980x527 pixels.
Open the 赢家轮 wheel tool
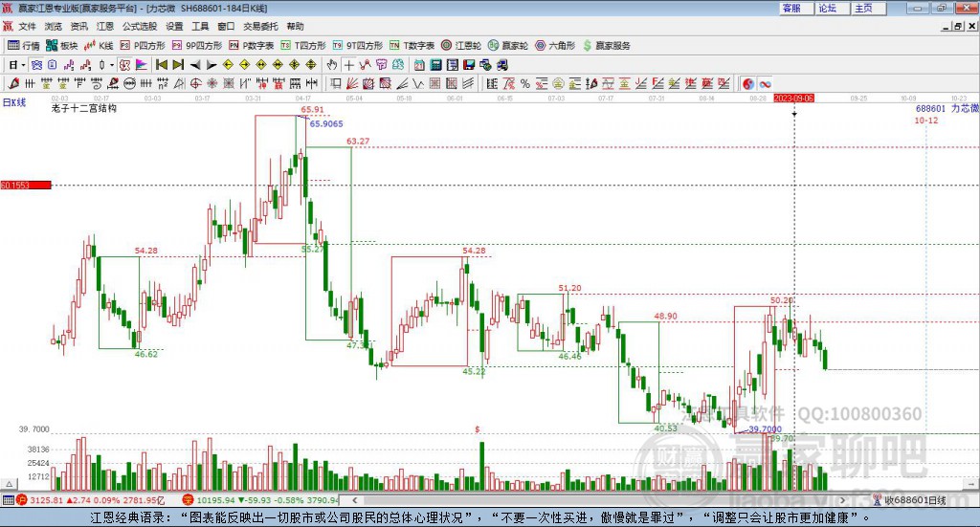point(508,46)
